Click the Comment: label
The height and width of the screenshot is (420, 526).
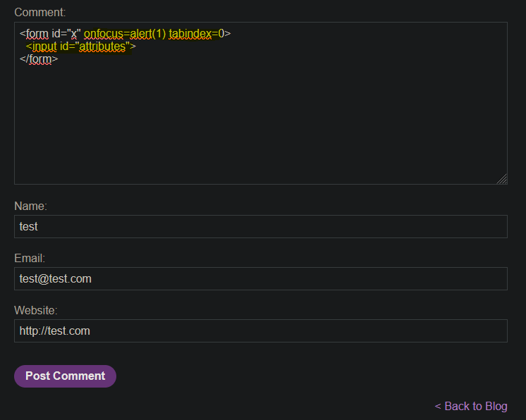(x=40, y=13)
